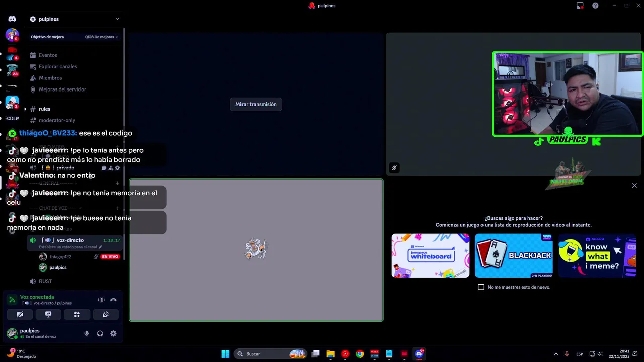Click thiagop122 in voice channel
This screenshot has height=362, width=644.
pos(60,257)
